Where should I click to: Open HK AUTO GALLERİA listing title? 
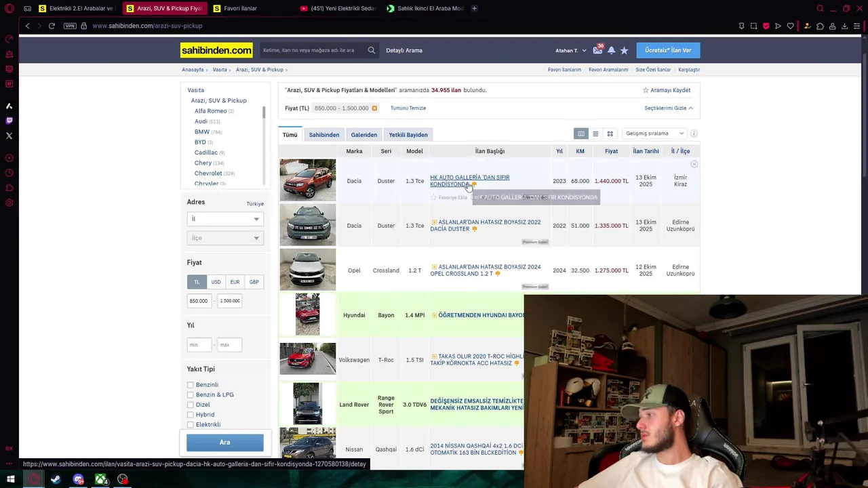pyautogui.click(x=469, y=181)
